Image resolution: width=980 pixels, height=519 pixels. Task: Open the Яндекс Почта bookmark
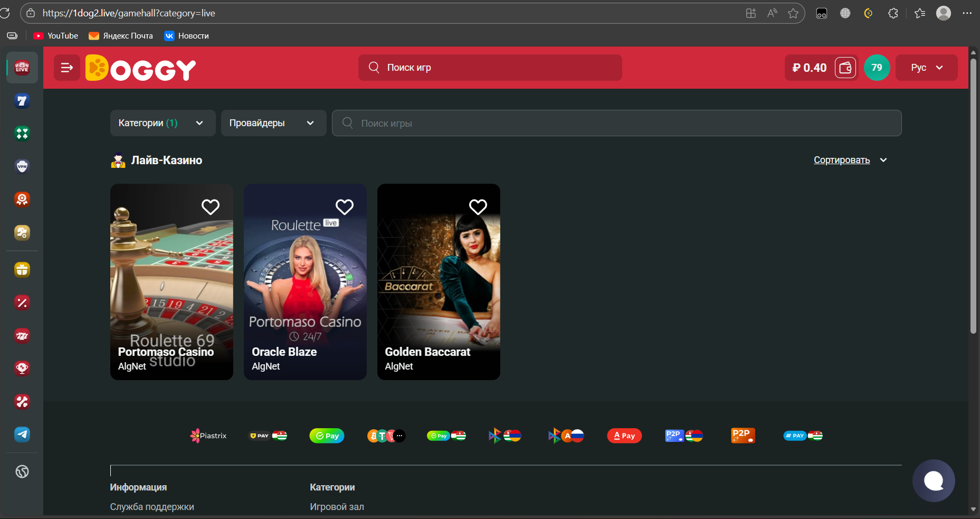coord(121,36)
